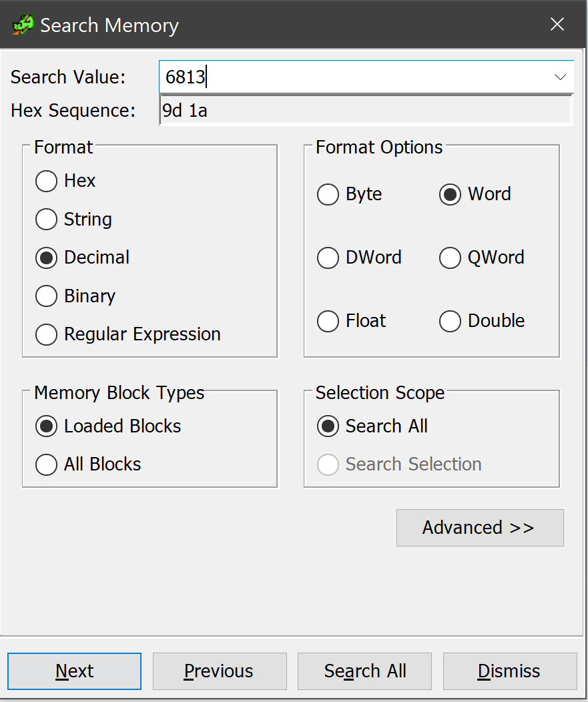The width and height of the screenshot is (588, 702).
Task: Dismiss the Search Memory dialog
Action: click(x=509, y=671)
